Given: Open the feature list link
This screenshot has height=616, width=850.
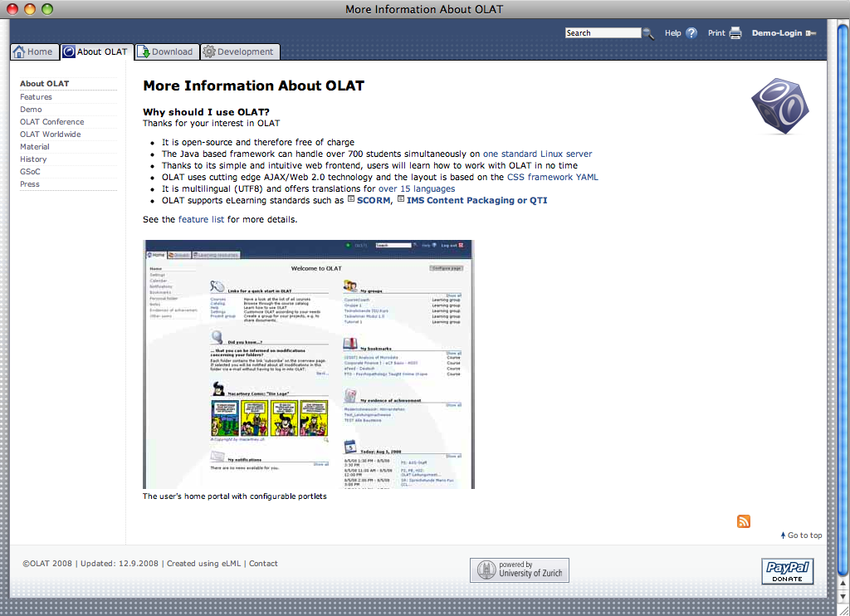Looking at the screenshot, I should [201, 220].
